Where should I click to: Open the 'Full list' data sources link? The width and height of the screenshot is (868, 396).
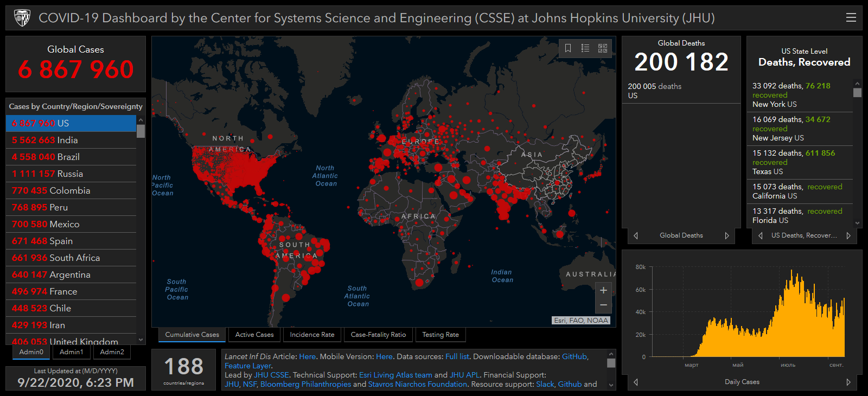coord(457,356)
